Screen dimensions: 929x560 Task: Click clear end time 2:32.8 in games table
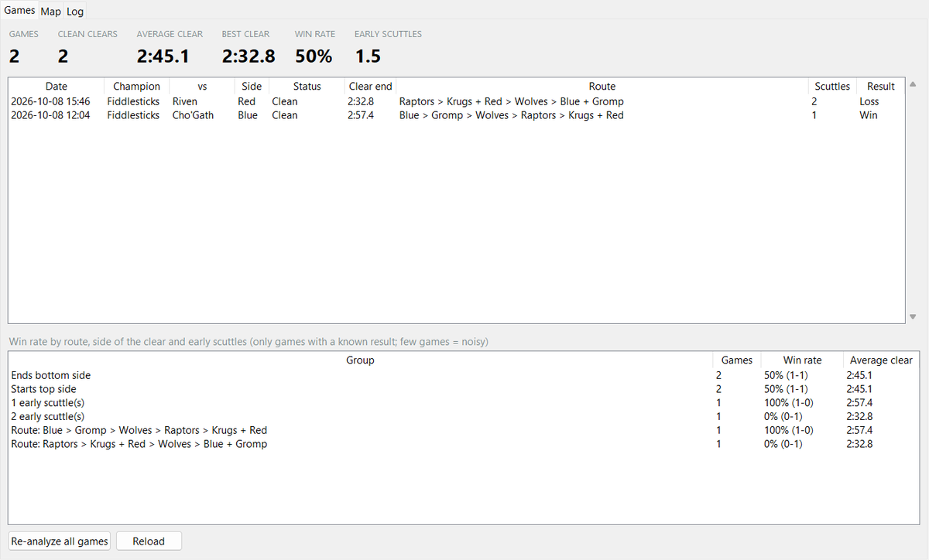coord(361,101)
